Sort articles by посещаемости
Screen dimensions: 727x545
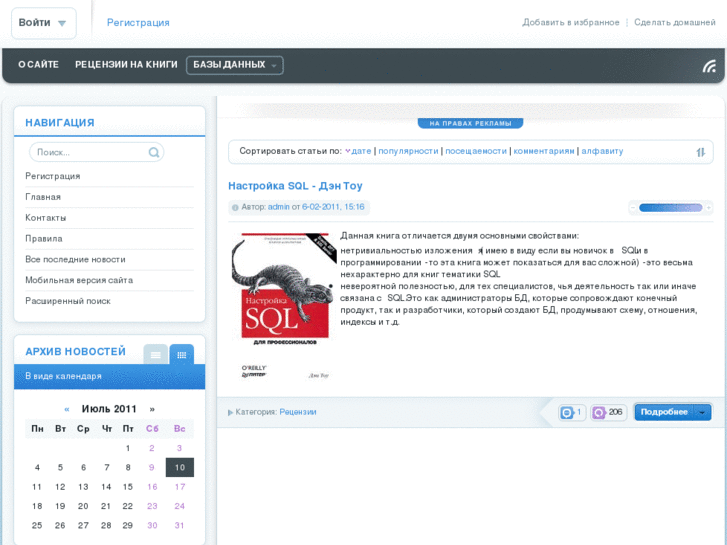pyautogui.click(x=476, y=151)
